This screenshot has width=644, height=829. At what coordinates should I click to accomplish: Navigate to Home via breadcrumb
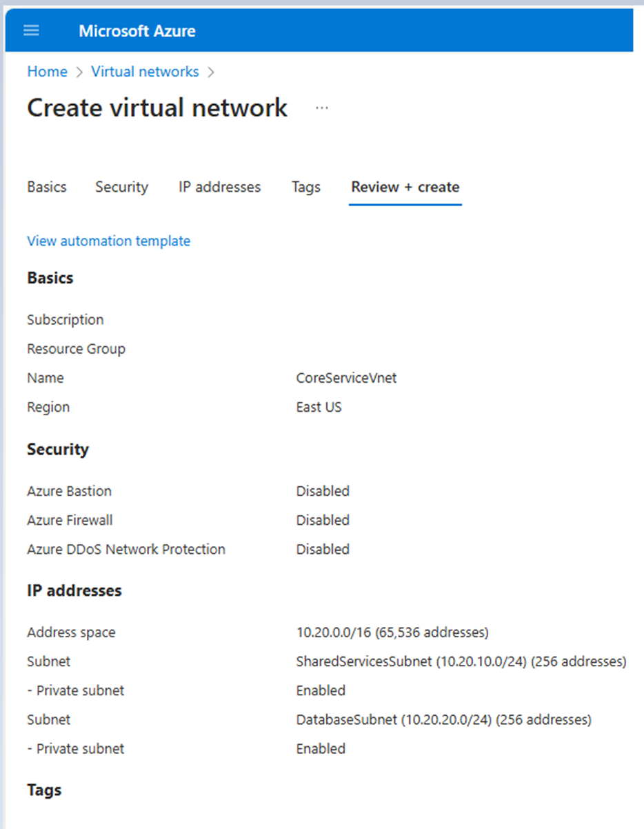pos(46,71)
